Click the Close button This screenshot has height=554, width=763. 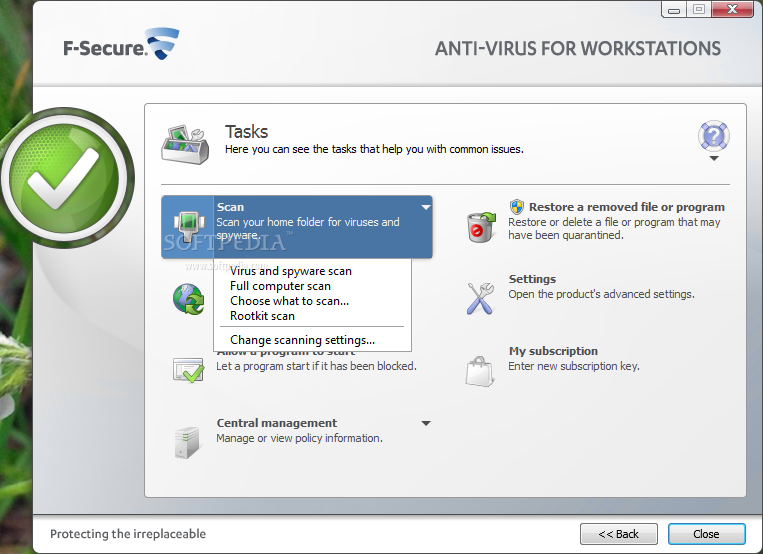706,534
